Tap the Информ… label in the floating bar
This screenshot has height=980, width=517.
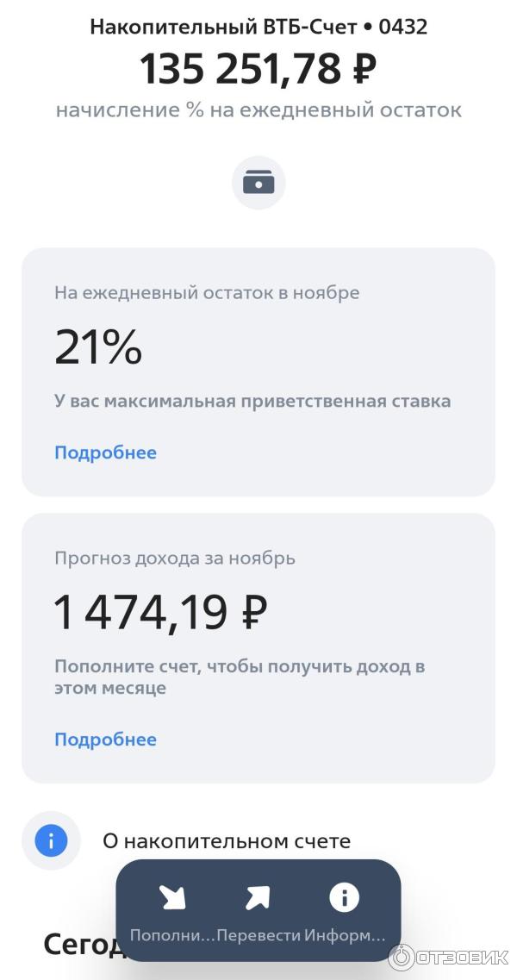pos(345,935)
